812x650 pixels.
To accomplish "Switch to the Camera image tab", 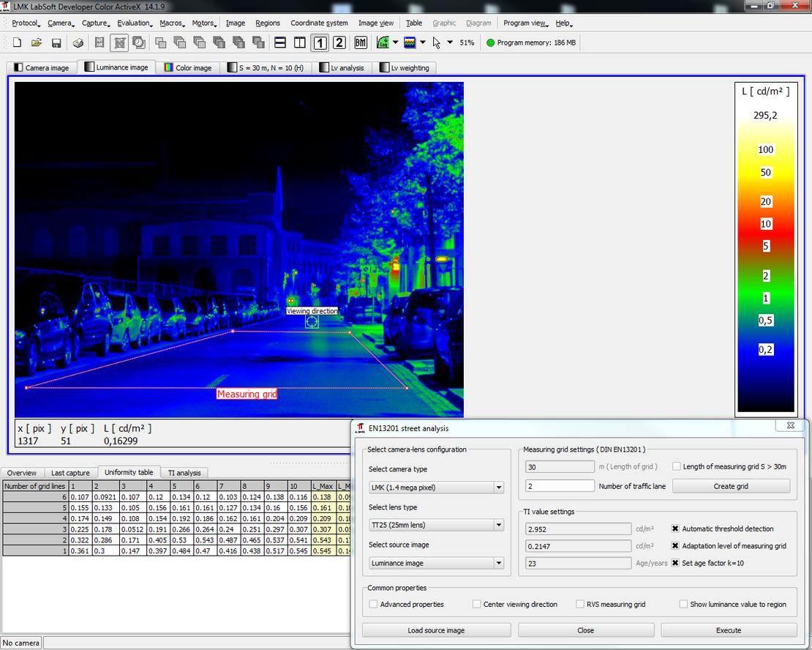I will [42, 68].
